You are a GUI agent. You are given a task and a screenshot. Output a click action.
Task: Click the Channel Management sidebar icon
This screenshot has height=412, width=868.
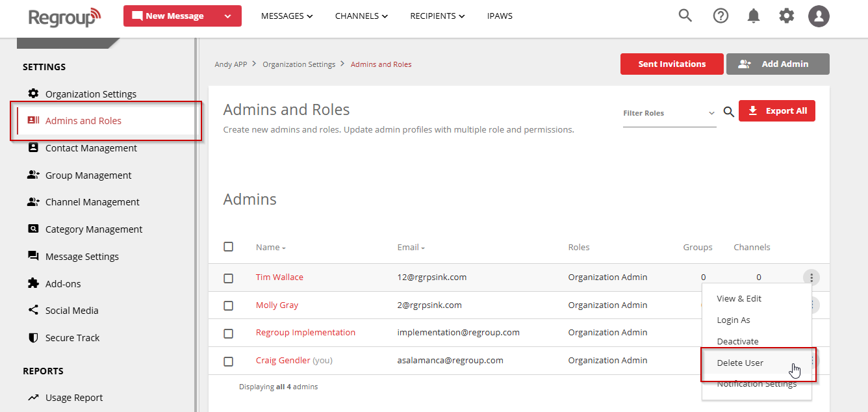click(x=34, y=202)
